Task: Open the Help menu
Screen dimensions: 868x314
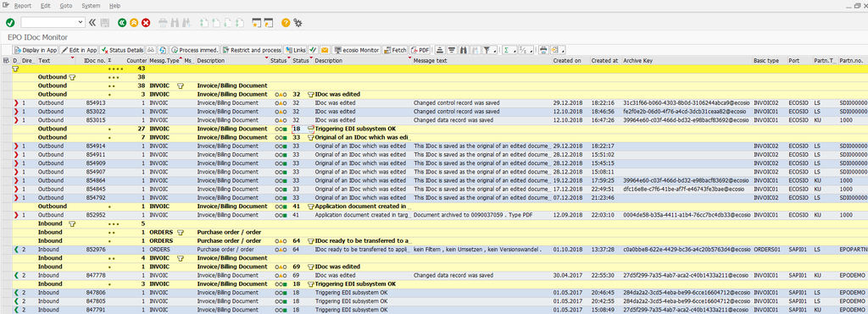Action: [114, 6]
